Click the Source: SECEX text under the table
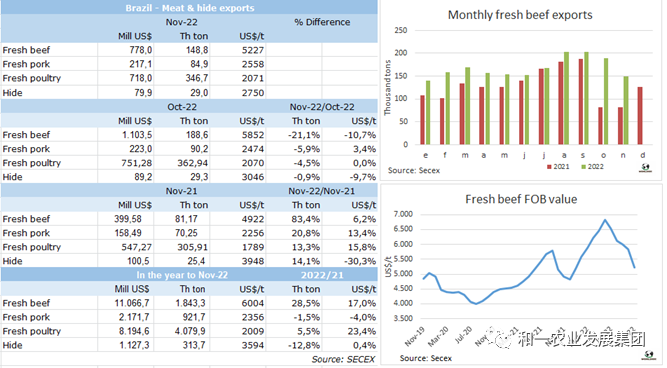This screenshot has height=368, width=667. pos(343,359)
